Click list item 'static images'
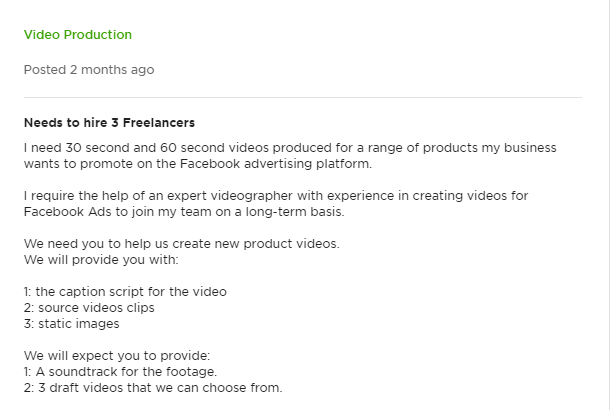This screenshot has width=610, height=410. (72, 324)
